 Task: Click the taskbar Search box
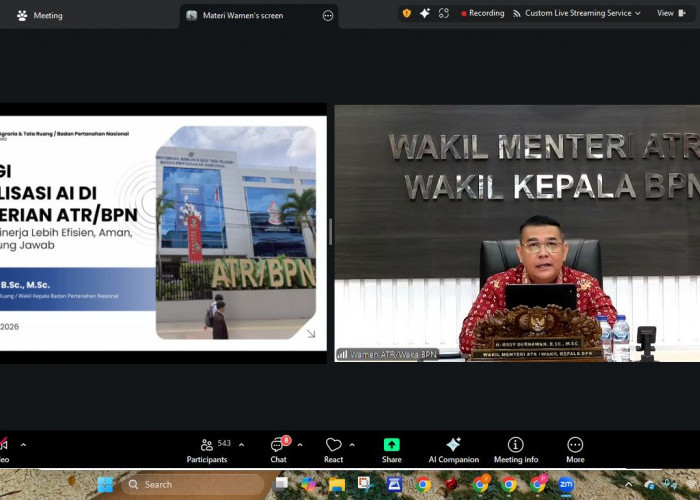pos(192,484)
